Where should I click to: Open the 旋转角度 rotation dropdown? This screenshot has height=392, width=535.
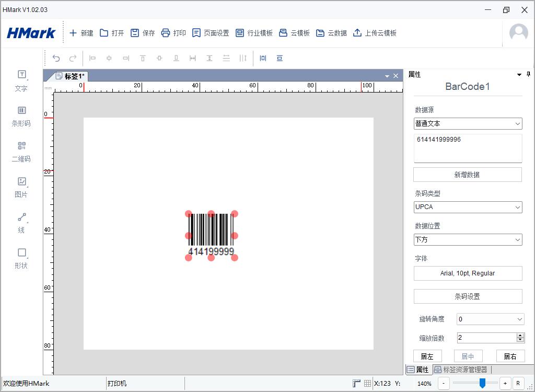point(490,319)
